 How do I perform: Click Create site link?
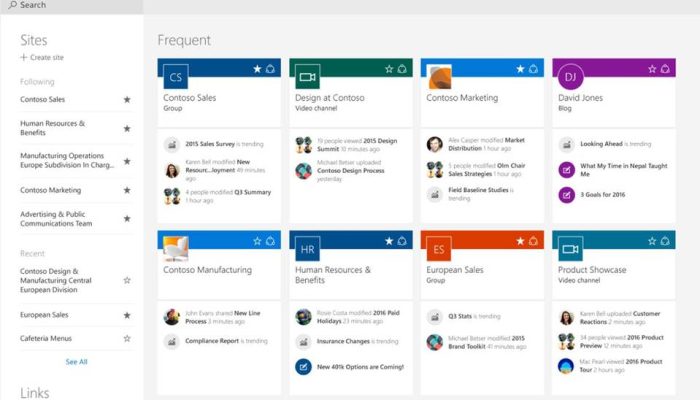click(43, 58)
